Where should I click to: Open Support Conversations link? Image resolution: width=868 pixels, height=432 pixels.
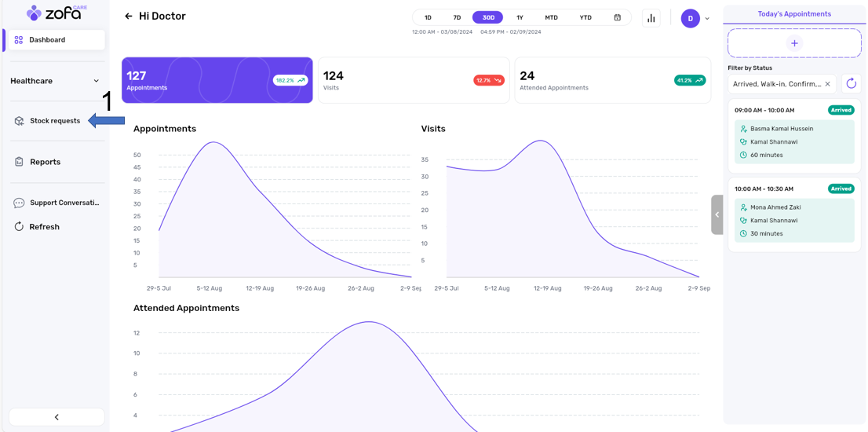pyautogui.click(x=64, y=203)
